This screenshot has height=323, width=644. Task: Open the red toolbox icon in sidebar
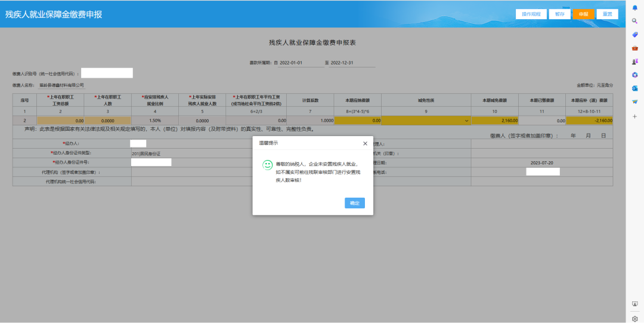point(635,48)
